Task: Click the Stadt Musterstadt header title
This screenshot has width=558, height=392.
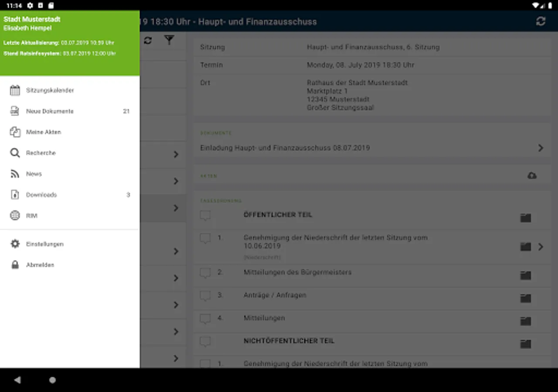Action: [32, 19]
